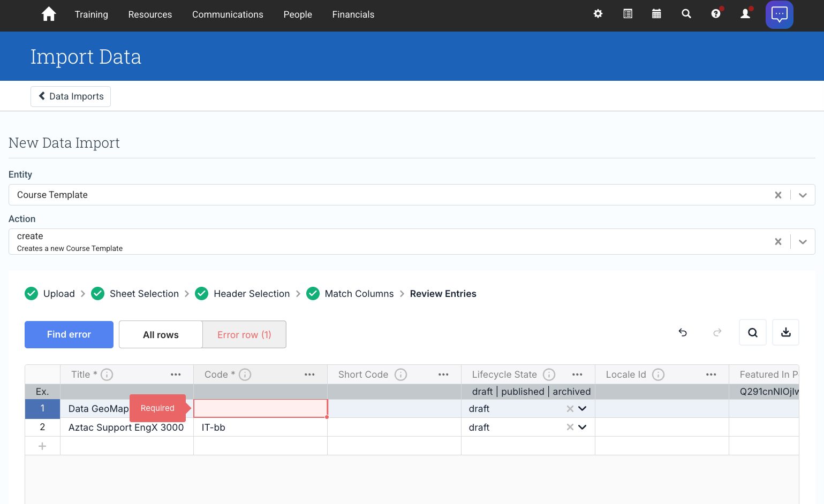
Task: Open row 1 lifecycle state dropdown
Action: coord(583,409)
